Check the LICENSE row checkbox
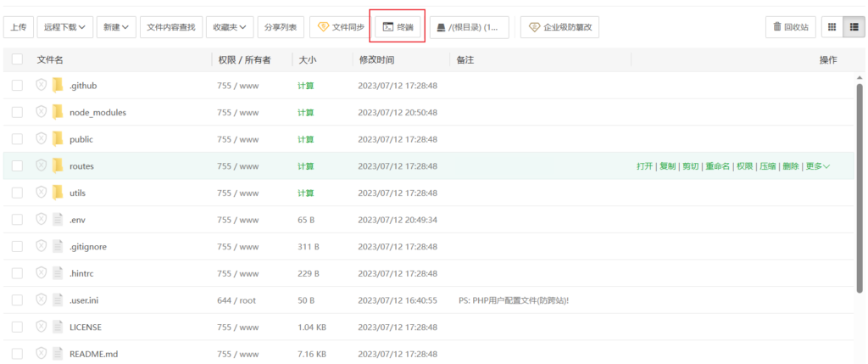The width and height of the screenshot is (868, 364). 17,327
